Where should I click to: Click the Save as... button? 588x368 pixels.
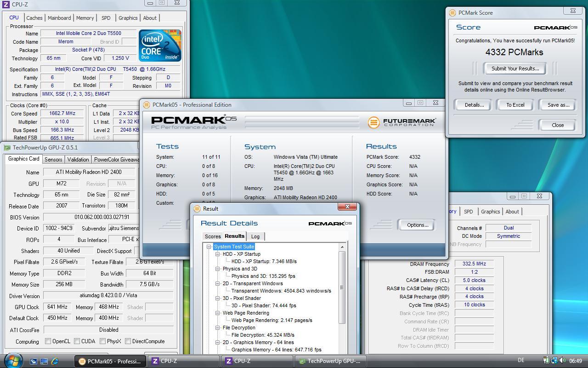tap(558, 105)
